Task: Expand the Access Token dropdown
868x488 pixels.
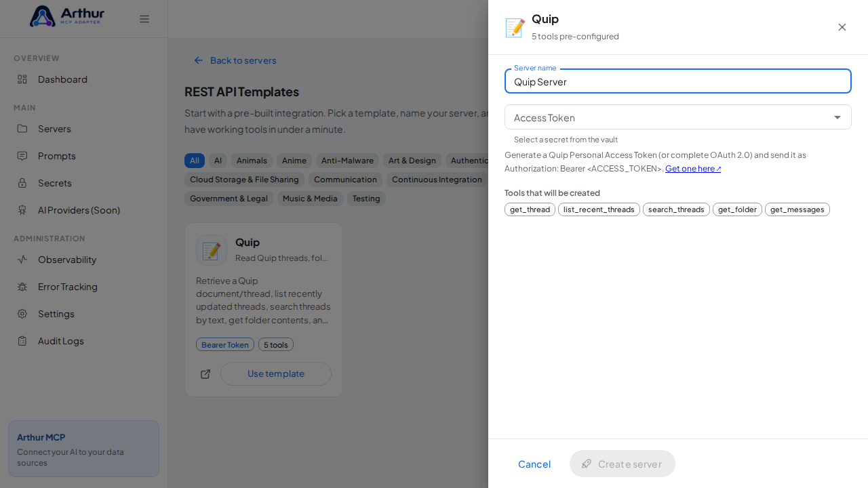Action: click(x=678, y=117)
